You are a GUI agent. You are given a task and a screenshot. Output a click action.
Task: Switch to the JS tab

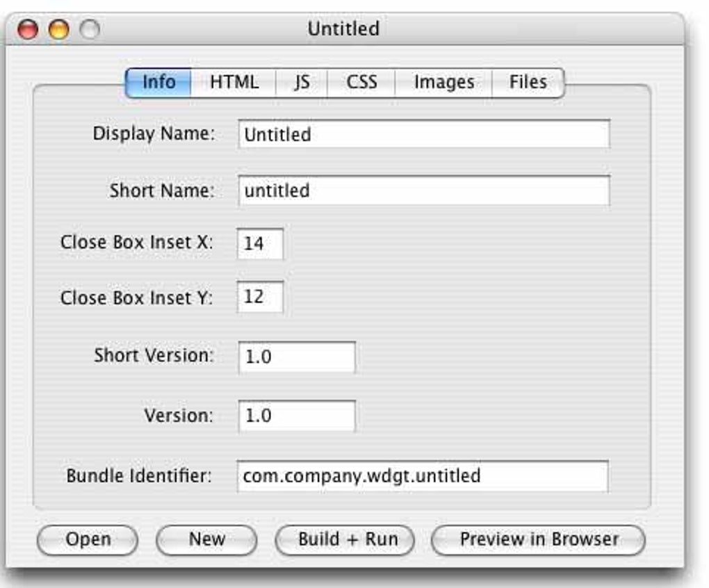301,81
